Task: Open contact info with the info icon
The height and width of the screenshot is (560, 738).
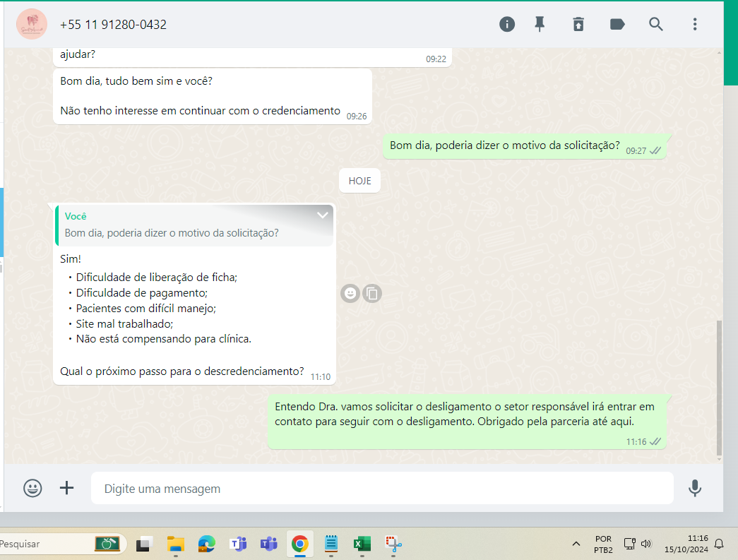Action: click(507, 25)
